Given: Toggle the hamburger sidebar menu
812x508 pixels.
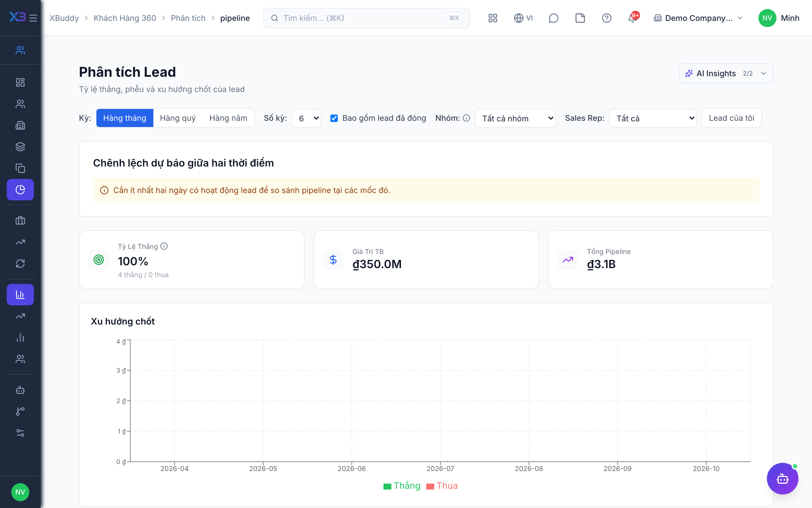Looking at the screenshot, I should click(x=33, y=18).
